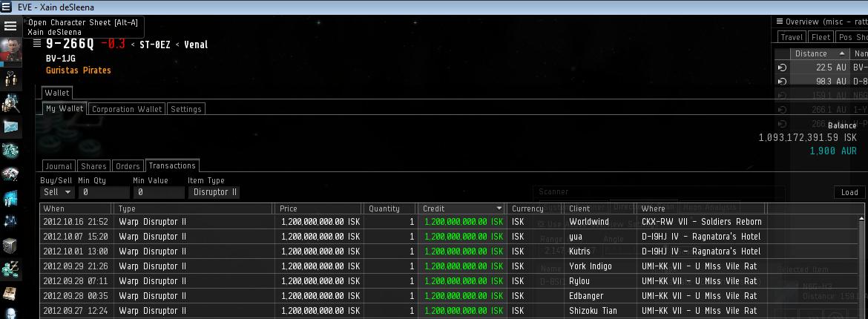Select the 2012.10.16 21:52 transaction row

coord(448,222)
